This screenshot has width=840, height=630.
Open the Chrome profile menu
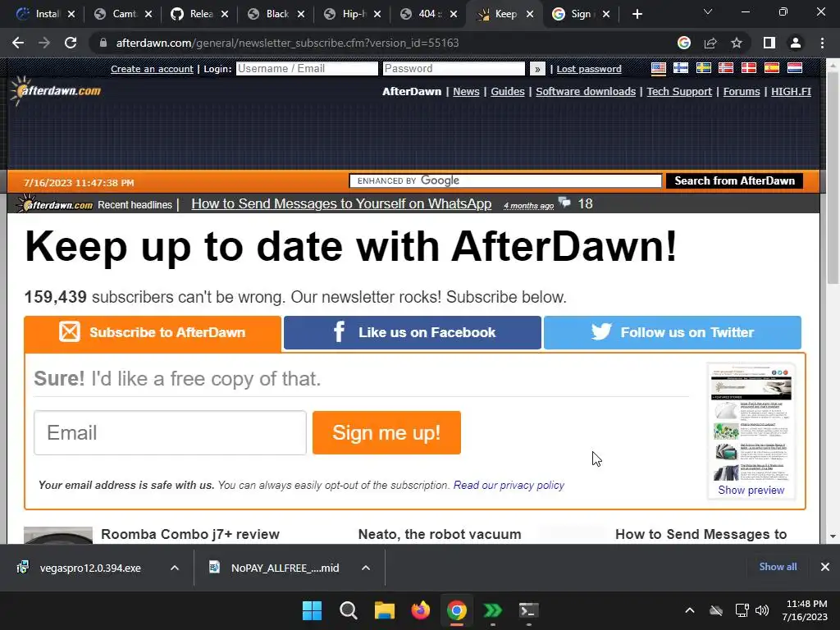click(796, 43)
